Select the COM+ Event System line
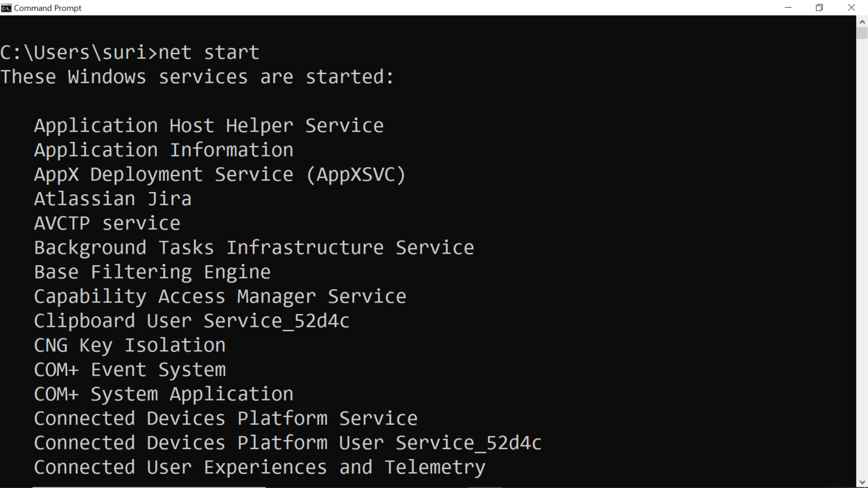The height and width of the screenshot is (488, 868). coord(129,369)
